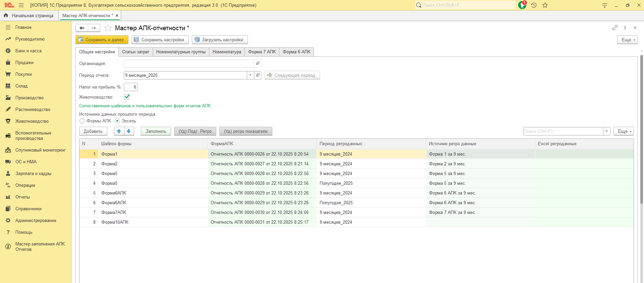
Task: Open Спутниковый мониторинг in sidebar
Action: (x=40, y=150)
